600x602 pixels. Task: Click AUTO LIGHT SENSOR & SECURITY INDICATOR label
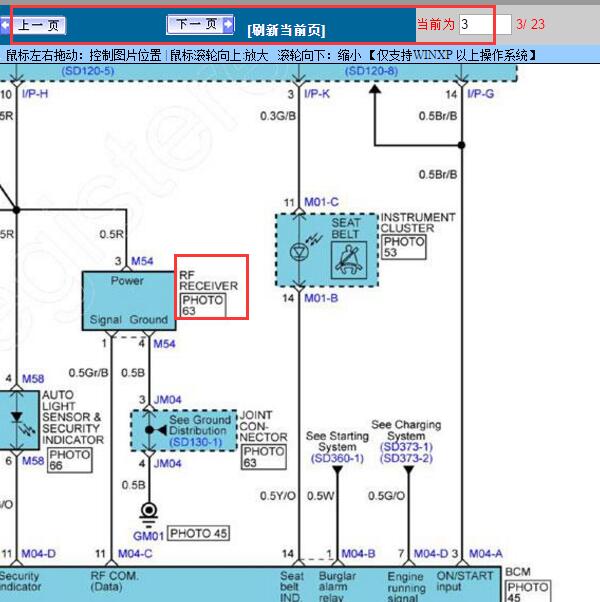pos(73,417)
